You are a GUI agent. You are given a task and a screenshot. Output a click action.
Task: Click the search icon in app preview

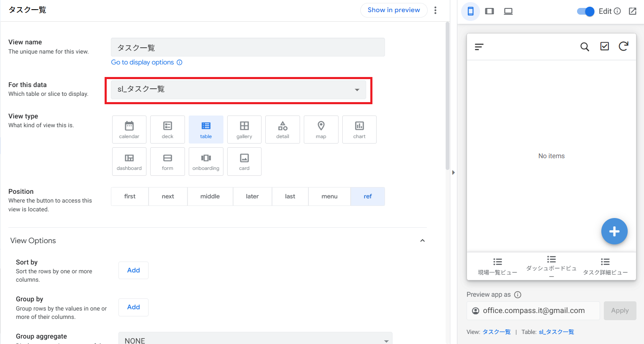click(x=585, y=47)
